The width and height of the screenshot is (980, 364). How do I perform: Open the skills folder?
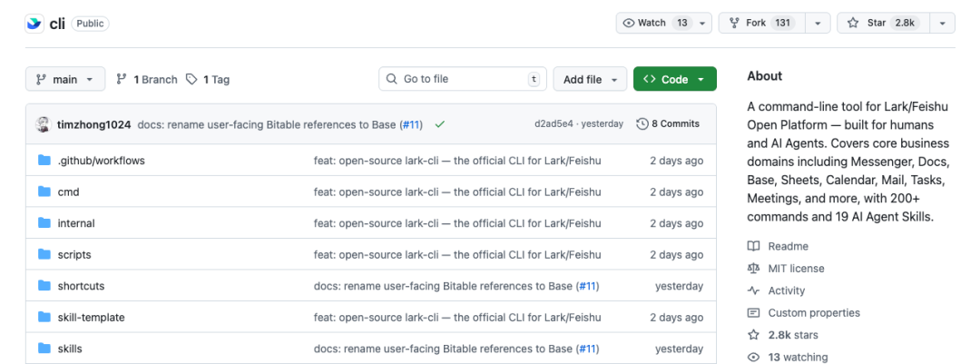(70, 349)
